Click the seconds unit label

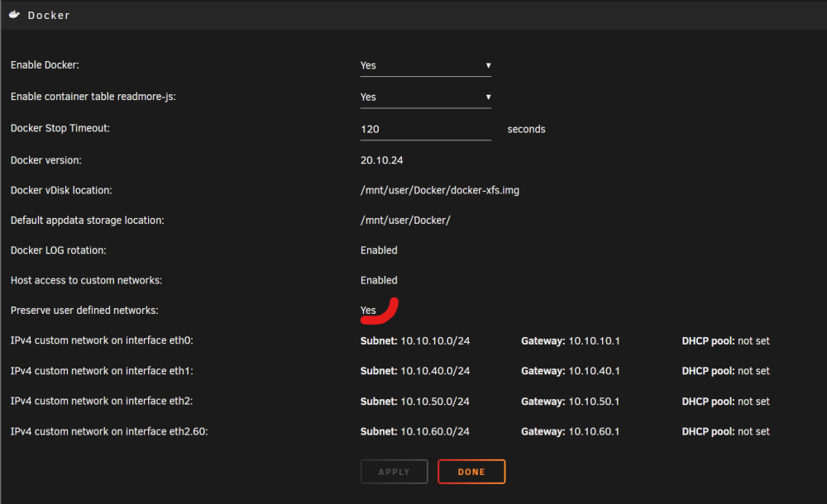(526, 129)
